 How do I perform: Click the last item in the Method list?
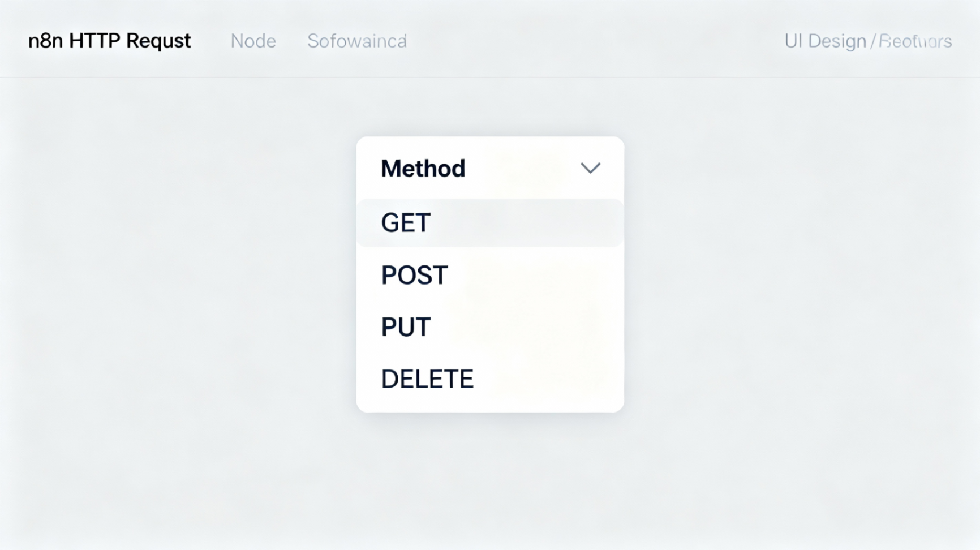point(427,379)
